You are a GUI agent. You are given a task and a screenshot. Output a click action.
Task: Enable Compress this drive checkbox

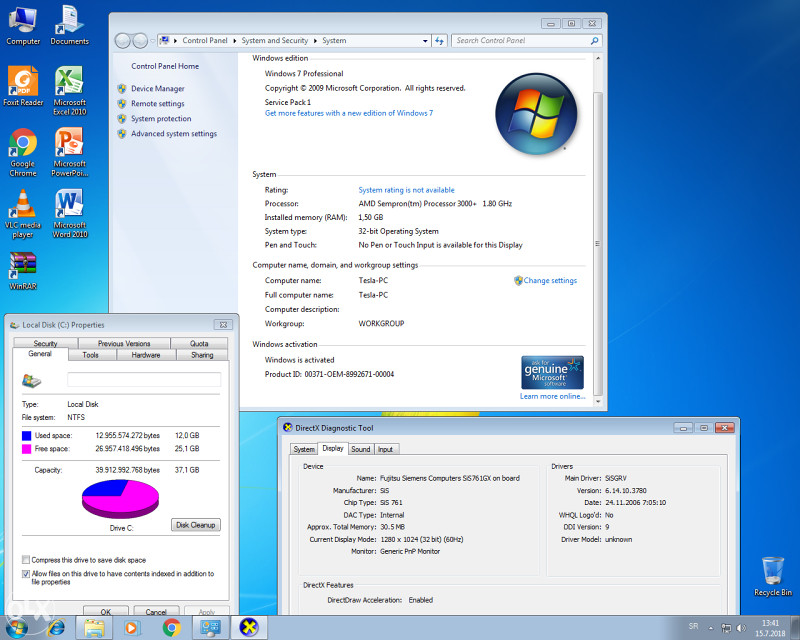pos(26,560)
